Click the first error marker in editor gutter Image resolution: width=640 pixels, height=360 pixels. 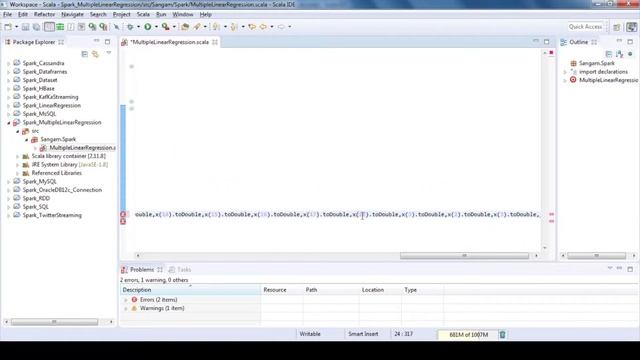point(123,214)
